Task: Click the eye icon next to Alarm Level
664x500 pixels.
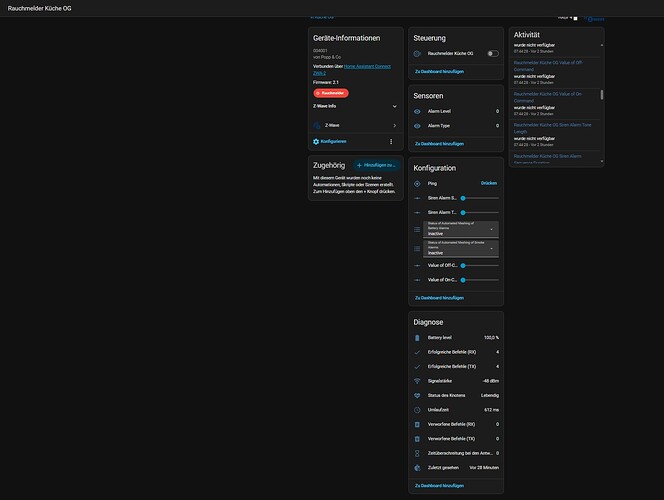Action: [x=417, y=111]
